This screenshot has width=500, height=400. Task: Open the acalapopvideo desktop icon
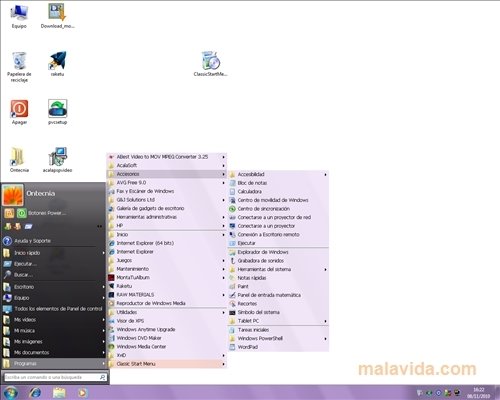(x=57, y=160)
